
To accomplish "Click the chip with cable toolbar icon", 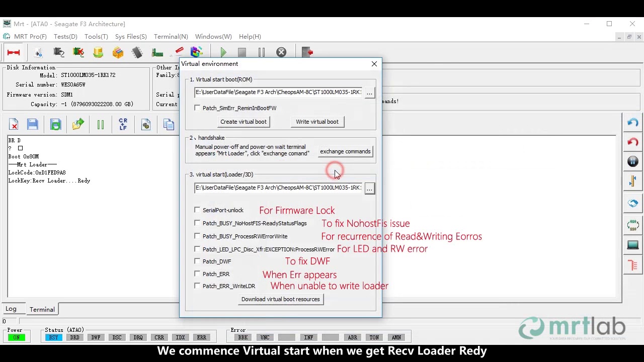I will coord(59,52).
